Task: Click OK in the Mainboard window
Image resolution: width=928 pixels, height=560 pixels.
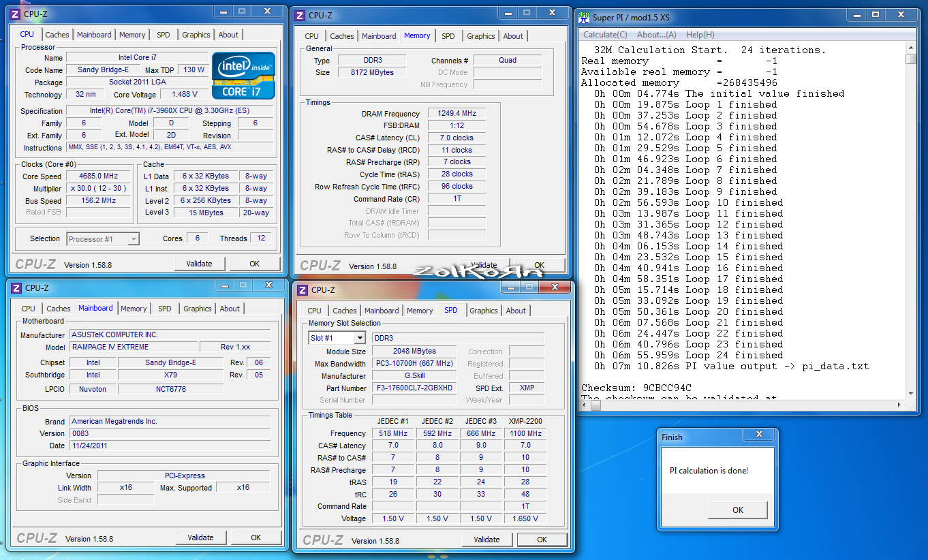Action: (256, 538)
